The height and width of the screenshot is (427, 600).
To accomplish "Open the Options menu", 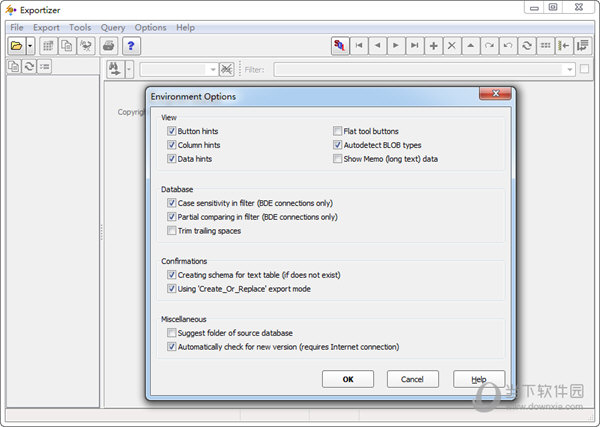I will (x=150, y=28).
